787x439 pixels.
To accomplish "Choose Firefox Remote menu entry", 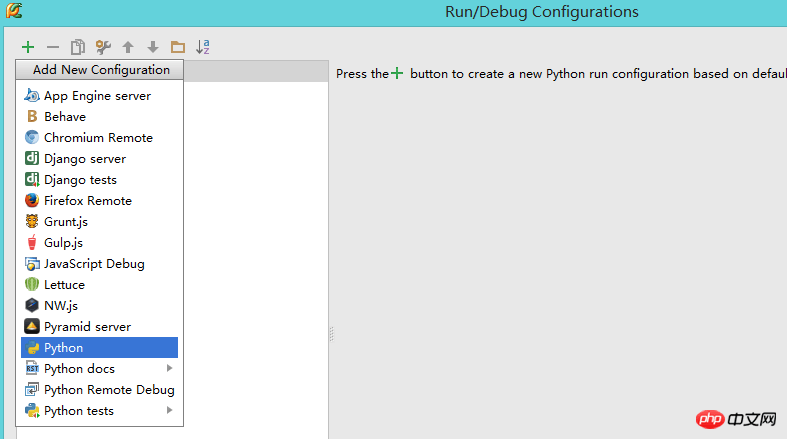I will (x=99, y=201).
